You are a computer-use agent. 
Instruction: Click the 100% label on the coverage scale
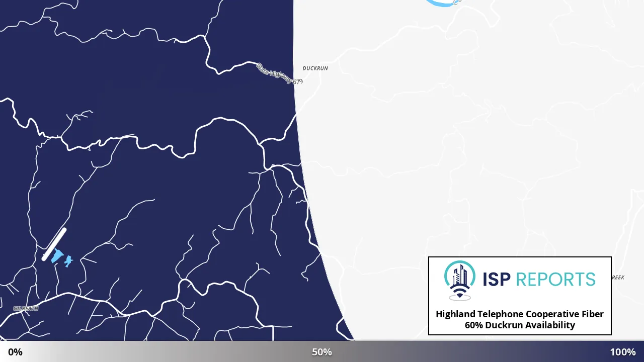623,352
